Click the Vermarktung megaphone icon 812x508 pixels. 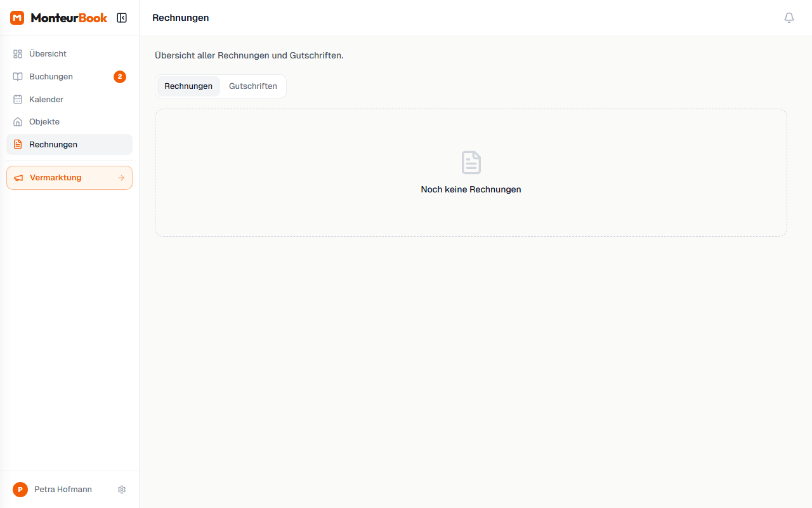pos(18,178)
